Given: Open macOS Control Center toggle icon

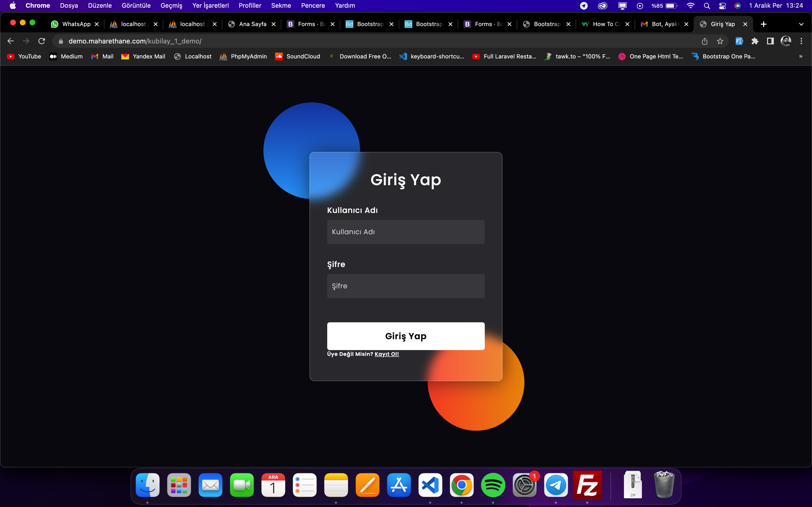Looking at the screenshot, I should 722,6.
